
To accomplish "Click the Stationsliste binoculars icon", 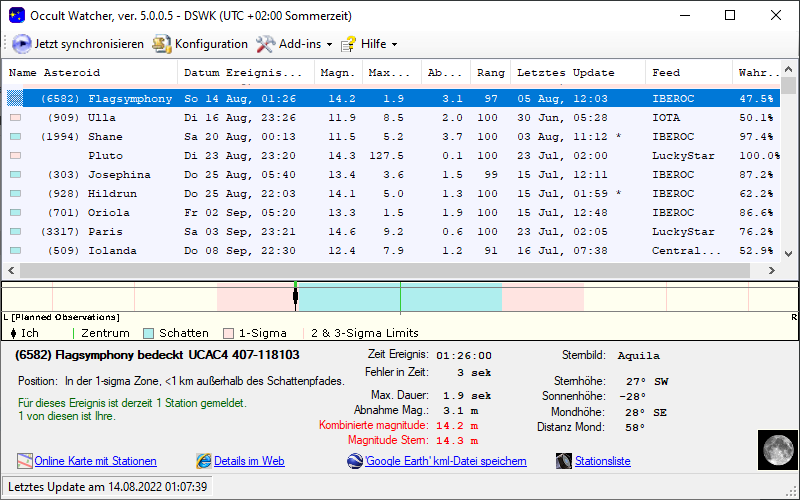I will point(567,461).
